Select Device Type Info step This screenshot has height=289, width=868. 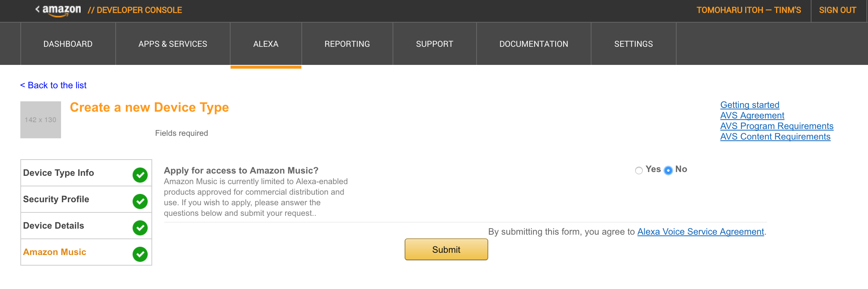coord(86,173)
